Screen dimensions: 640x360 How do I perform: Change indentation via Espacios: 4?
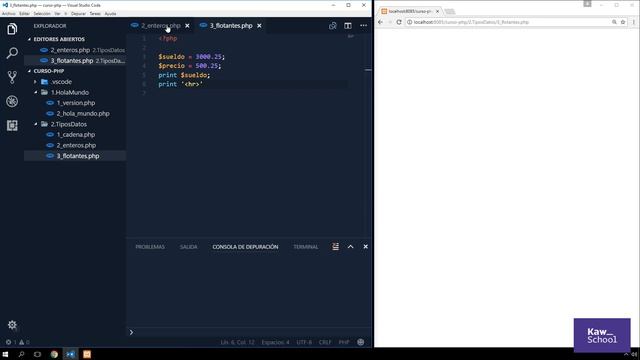point(275,342)
